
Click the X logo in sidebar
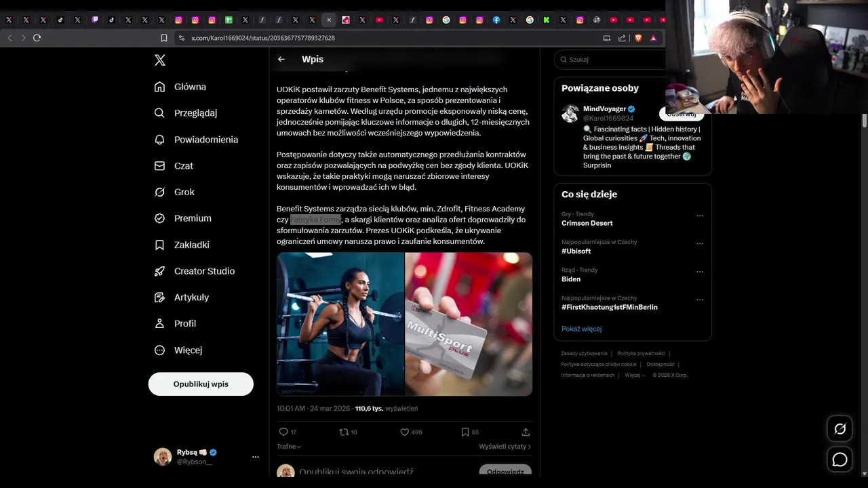tap(160, 60)
